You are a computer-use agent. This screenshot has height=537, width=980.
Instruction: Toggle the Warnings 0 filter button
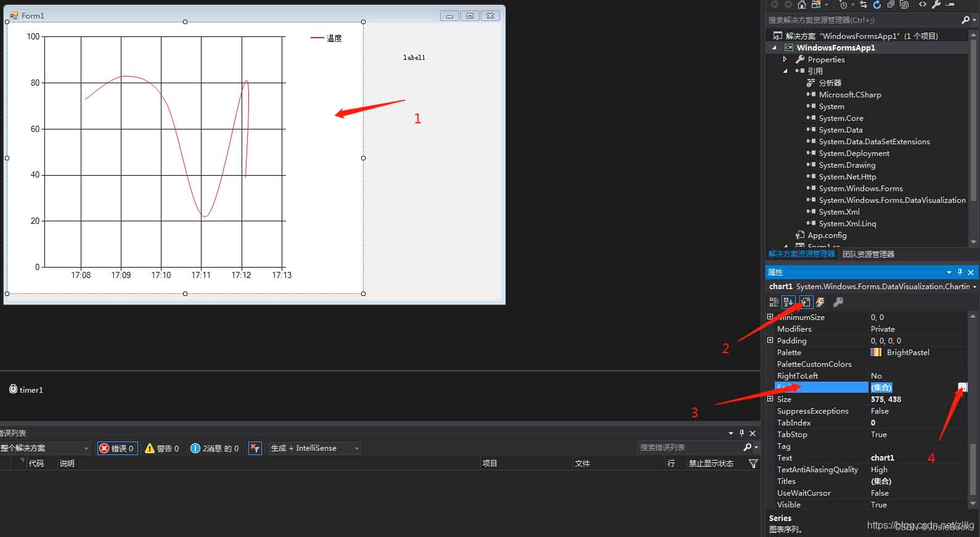161,448
